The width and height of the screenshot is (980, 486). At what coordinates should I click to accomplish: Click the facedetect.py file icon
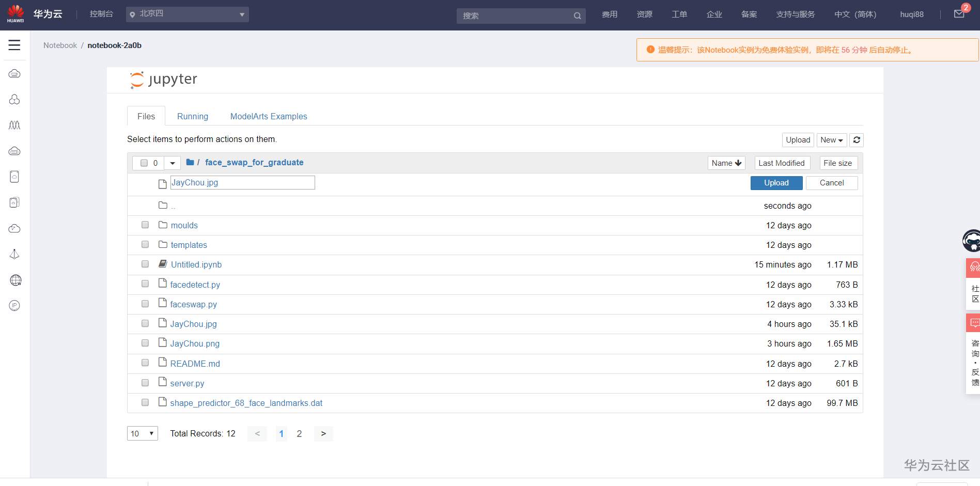tap(162, 284)
